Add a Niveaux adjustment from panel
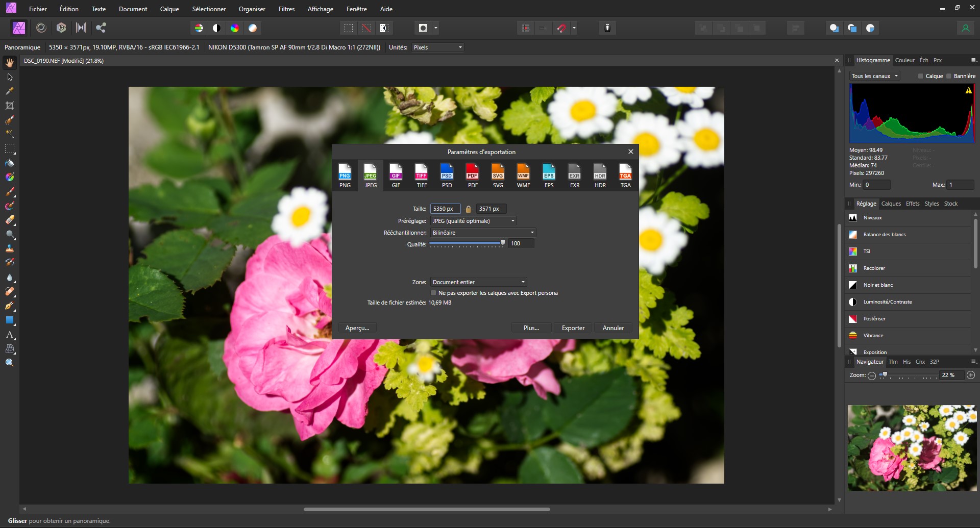This screenshot has width=980, height=528. coord(872,218)
